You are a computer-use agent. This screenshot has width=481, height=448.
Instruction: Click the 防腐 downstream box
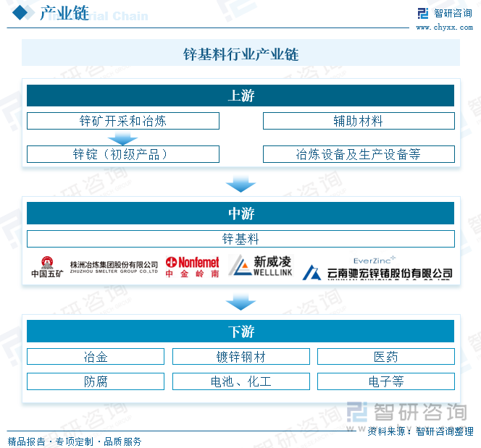(x=96, y=381)
